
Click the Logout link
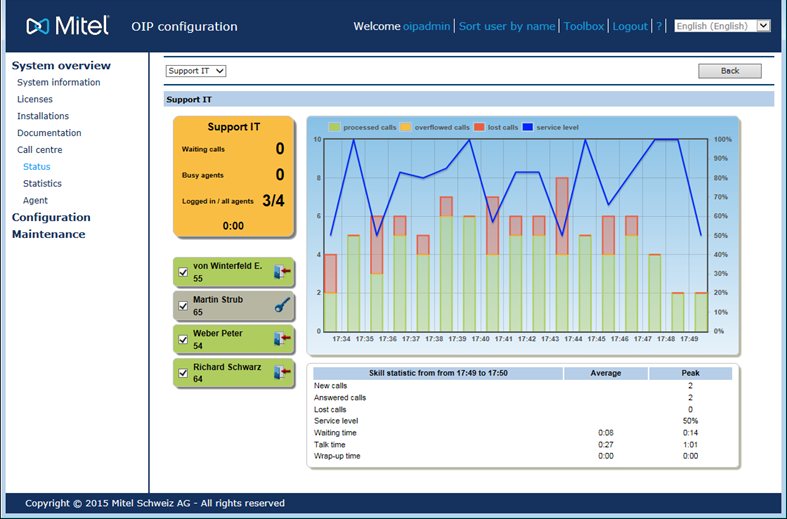[x=630, y=26]
